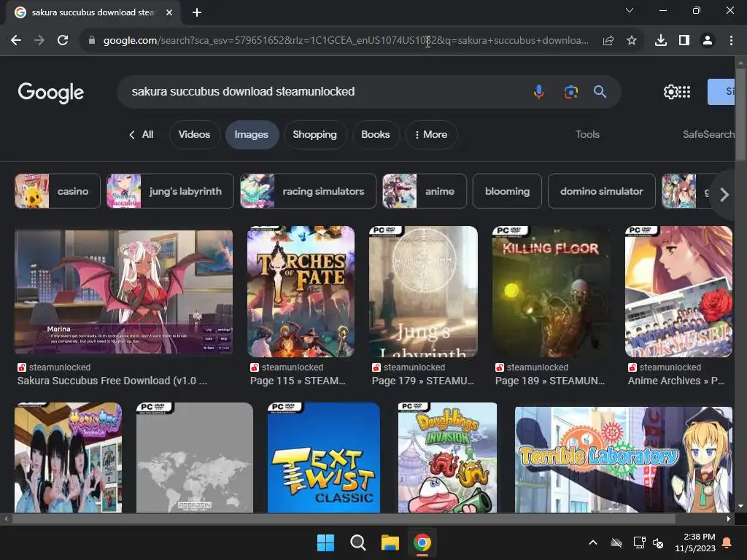Open File Explorer from taskbar
Image resolution: width=747 pixels, height=560 pixels.
tap(390, 542)
